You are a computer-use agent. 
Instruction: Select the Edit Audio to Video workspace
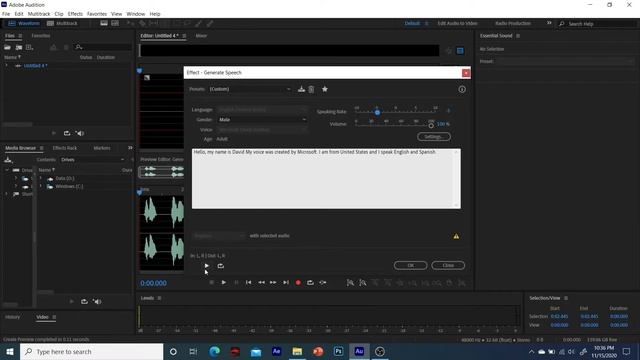pos(457,23)
